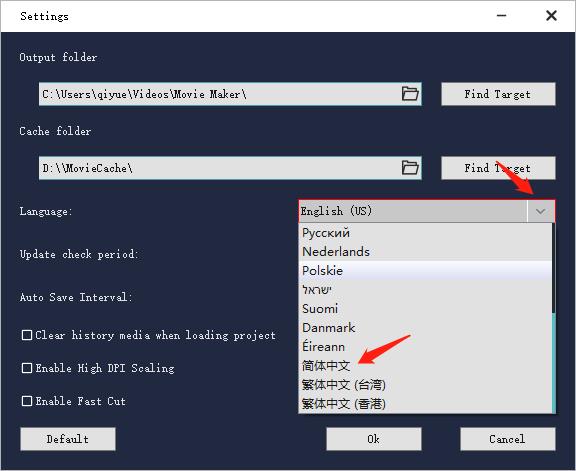Open folder browser for Output folder
This screenshot has height=471, width=576.
(410, 94)
